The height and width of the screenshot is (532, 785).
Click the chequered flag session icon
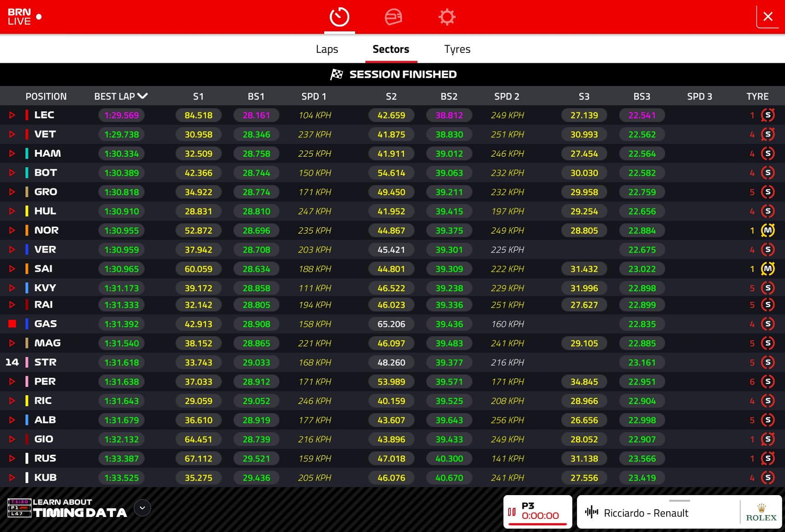[336, 74]
